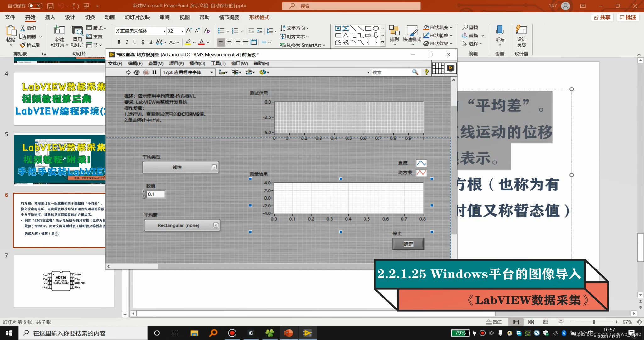The height and width of the screenshot is (340, 644).
Task: Click the 设计灵感 designer button
Action: 521,36
